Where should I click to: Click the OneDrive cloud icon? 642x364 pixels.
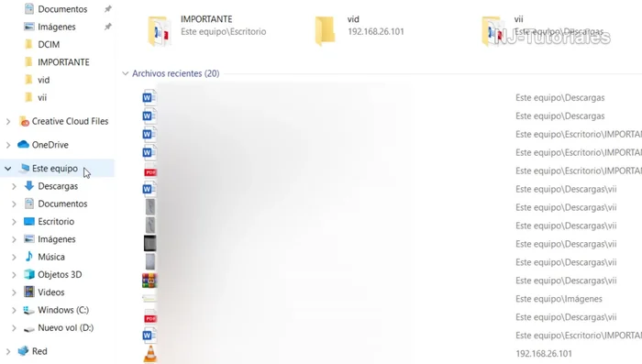click(23, 145)
